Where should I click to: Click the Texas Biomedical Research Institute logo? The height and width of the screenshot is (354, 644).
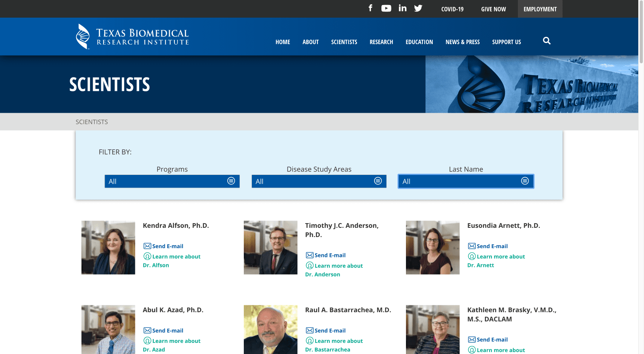(132, 36)
